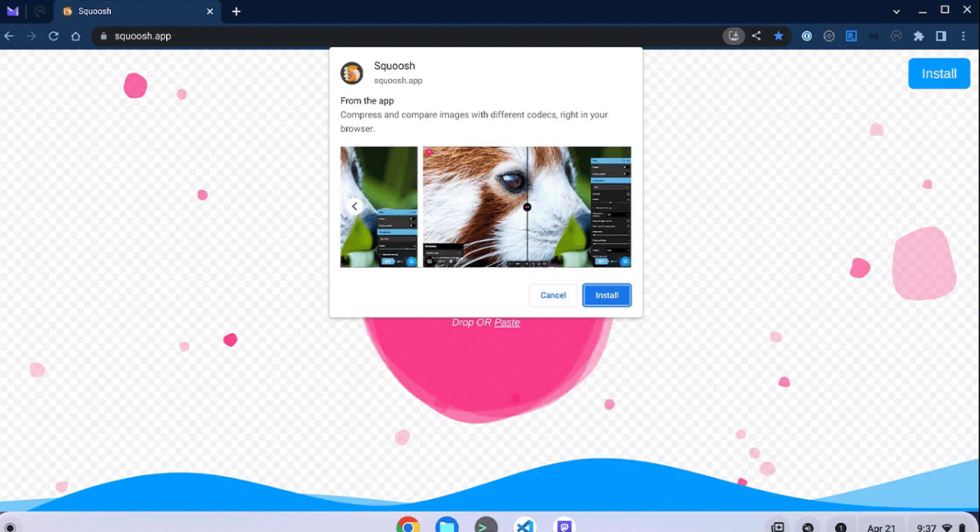
Task: Go forward with the browser arrow
Action: tap(31, 36)
